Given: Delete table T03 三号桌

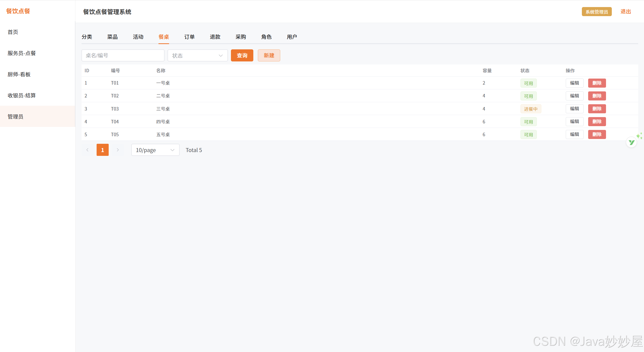Looking at the screenshot, I should click(x=597, y=109).
